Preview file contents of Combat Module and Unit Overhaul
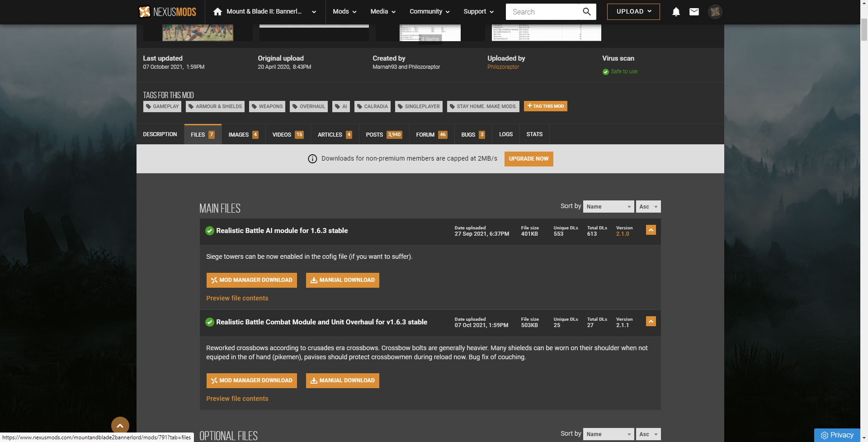The height and width of the screenshot is (442, 868). 237,399
